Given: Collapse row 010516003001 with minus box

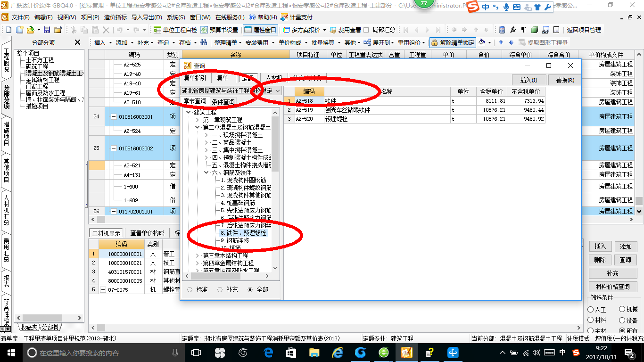Looking at the screenshot, I should 114,116.
